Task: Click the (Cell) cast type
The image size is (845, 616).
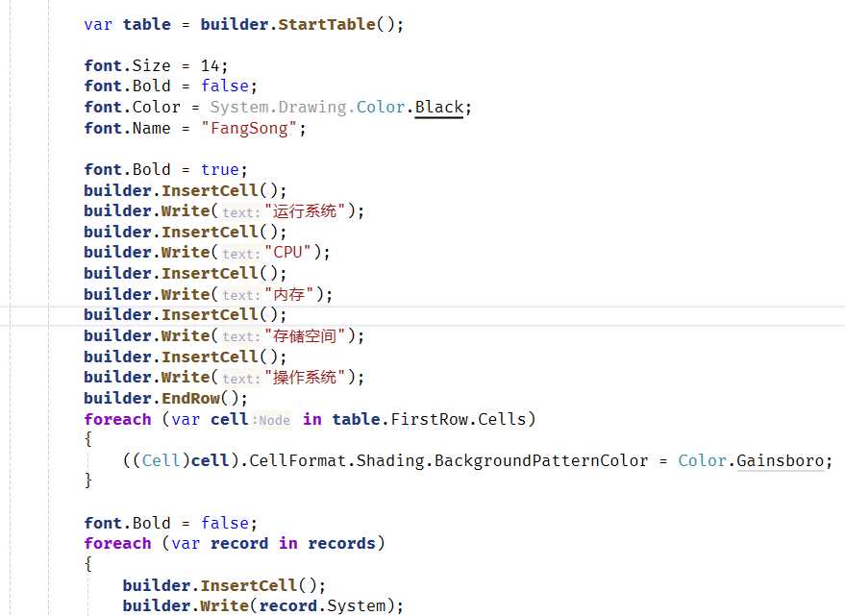Action: [x=162, y=460]
